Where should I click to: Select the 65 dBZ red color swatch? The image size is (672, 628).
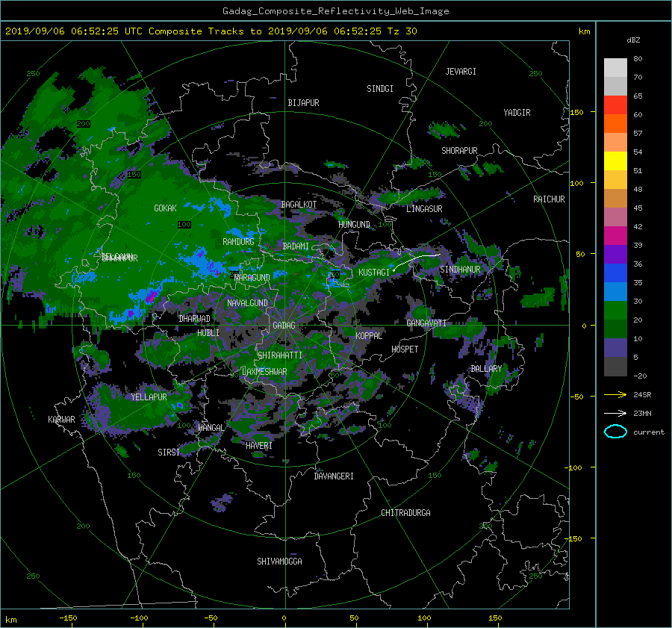click(615, 105)
